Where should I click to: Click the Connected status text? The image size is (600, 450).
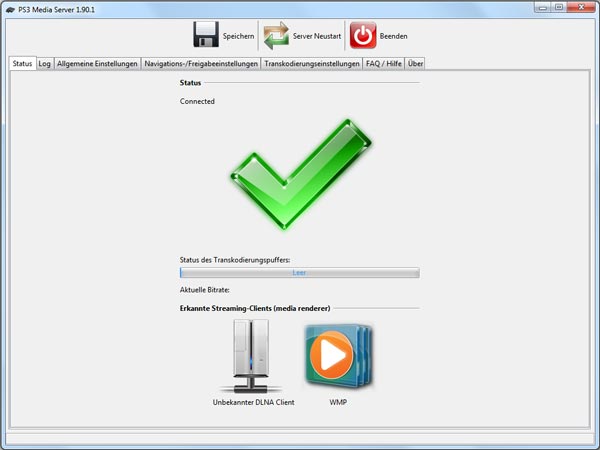(x=197, y=101)
